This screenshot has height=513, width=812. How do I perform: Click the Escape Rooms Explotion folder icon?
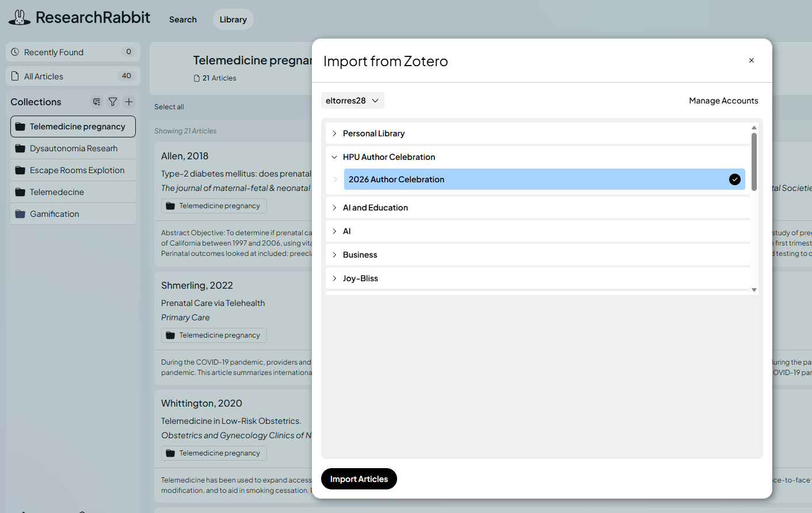click(20, 170)
